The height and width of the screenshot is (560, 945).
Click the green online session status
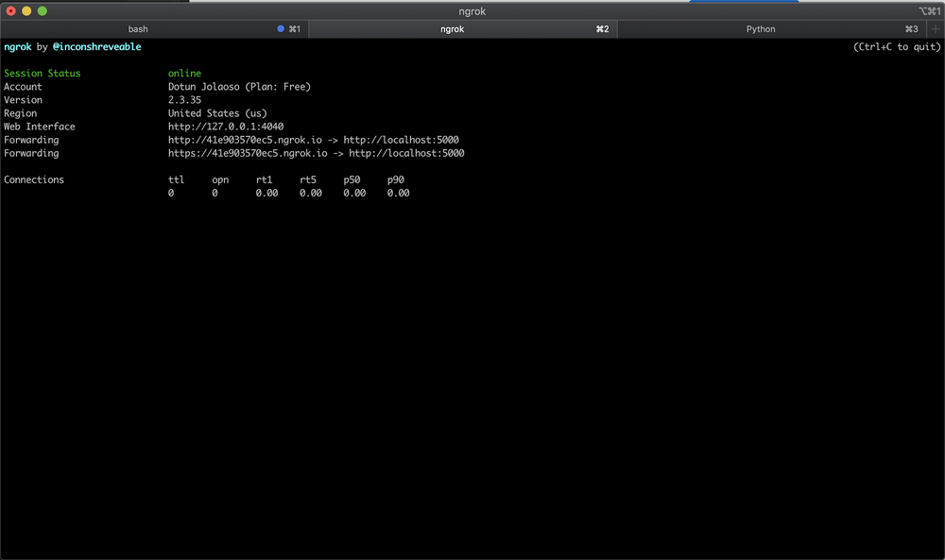click(x=184, y=74)
